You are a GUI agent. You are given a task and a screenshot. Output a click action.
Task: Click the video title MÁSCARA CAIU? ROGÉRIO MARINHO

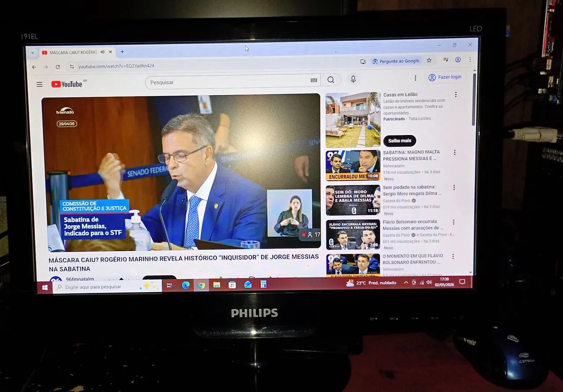(x=183, y=262)
